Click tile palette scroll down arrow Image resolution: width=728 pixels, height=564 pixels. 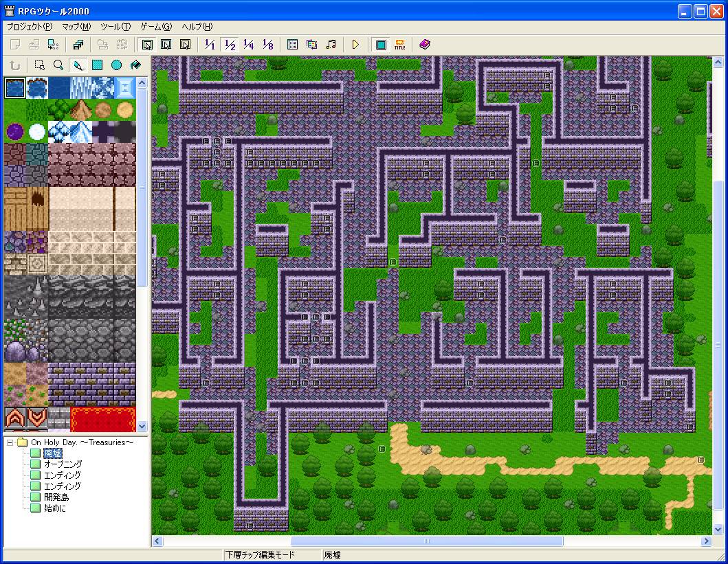(x=142, y=426)
